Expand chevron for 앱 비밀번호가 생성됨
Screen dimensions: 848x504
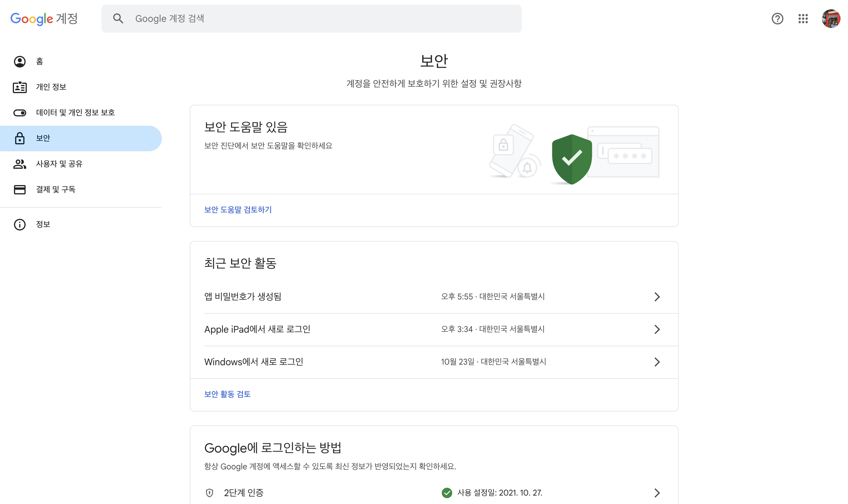point(657,297)
